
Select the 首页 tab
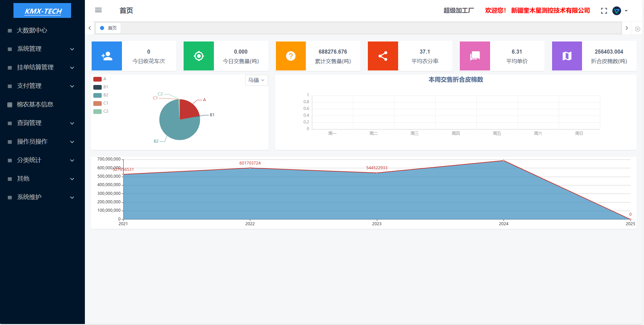click(108, 28)
